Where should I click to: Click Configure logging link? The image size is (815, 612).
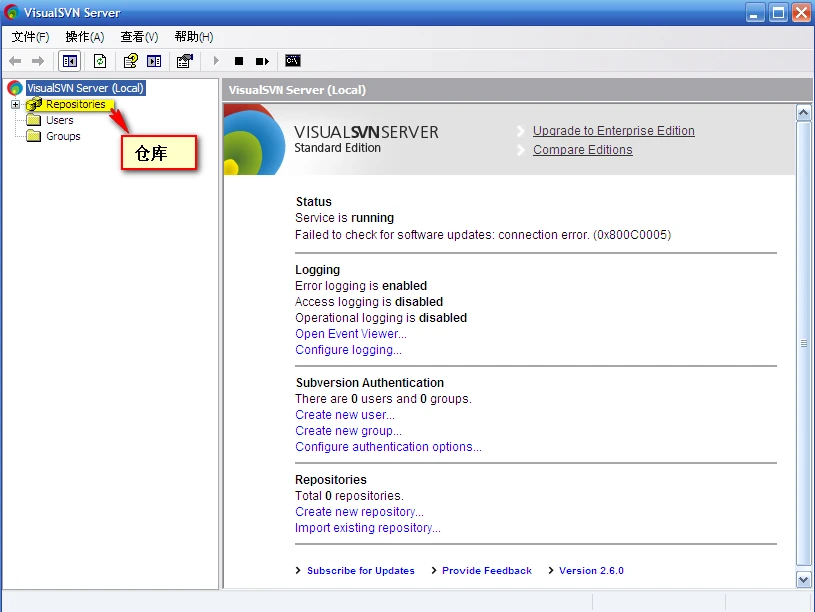[348, 350]
